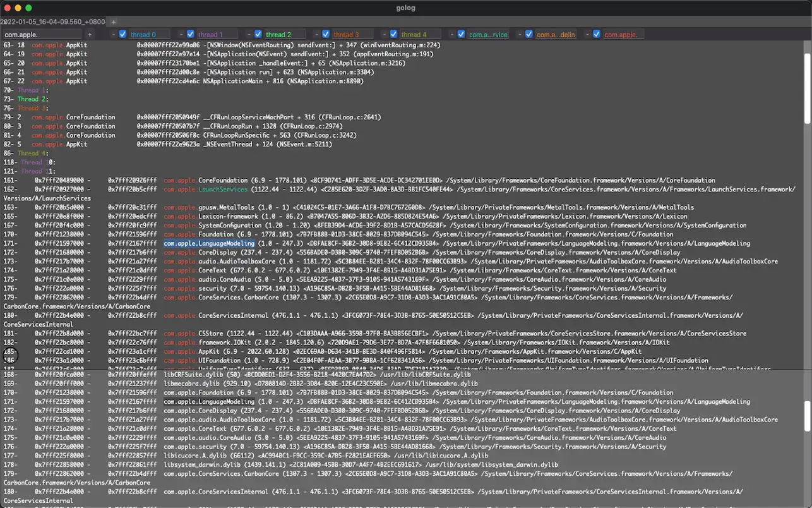
Task: Remove the green com.a...rvice filter
Action: (x=452, y=34)
